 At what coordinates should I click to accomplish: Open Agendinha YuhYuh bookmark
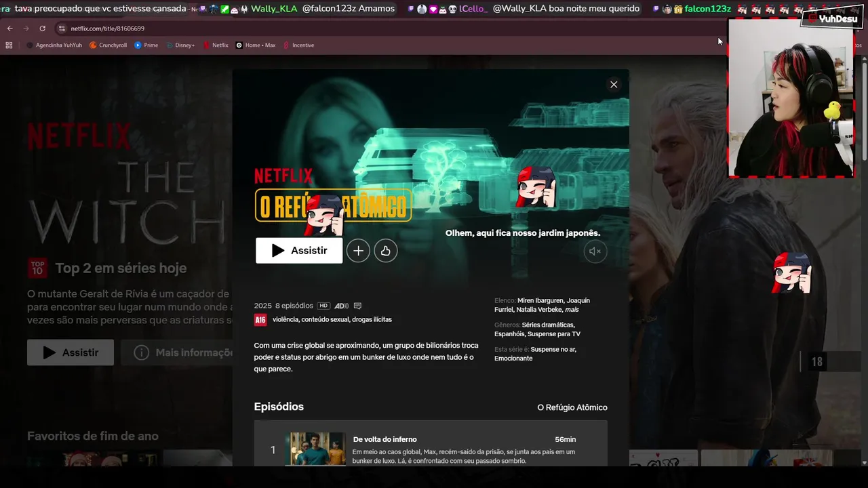click(x=54, y=45)
